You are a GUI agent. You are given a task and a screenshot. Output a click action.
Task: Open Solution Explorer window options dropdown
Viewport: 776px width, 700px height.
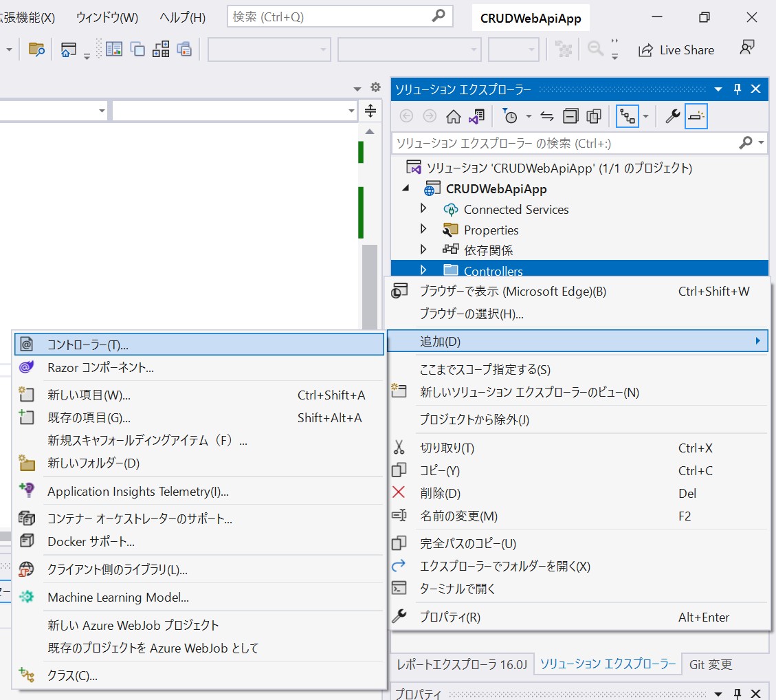pos(718,89)
